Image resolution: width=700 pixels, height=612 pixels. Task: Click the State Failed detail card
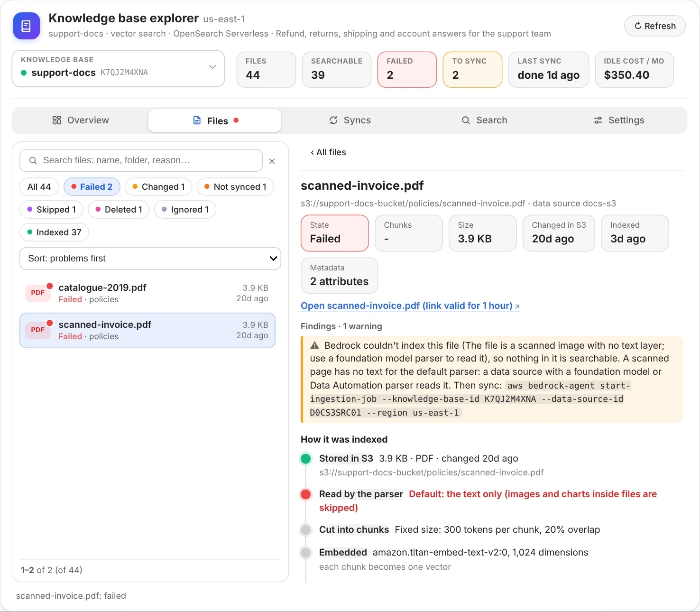(335, 233)
